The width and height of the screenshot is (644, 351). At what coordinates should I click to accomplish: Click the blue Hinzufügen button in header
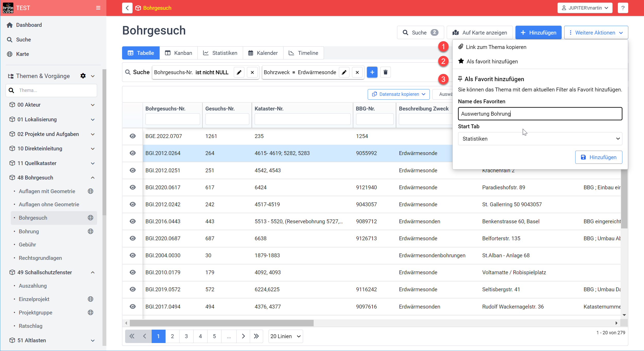(538, 33)
